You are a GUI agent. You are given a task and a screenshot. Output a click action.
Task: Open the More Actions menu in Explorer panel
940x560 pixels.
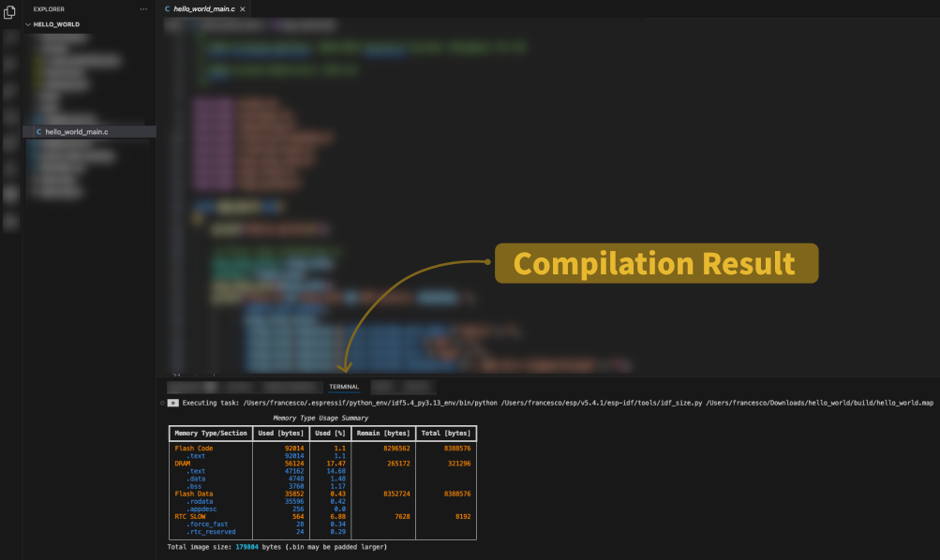pyautogui.click(x=143, y=9)
